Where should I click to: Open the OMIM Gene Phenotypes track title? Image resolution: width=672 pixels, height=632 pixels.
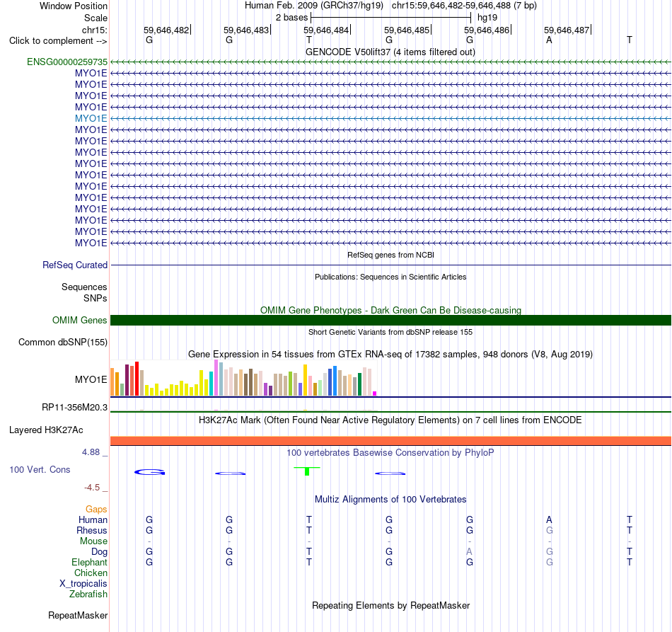[390, 310]
